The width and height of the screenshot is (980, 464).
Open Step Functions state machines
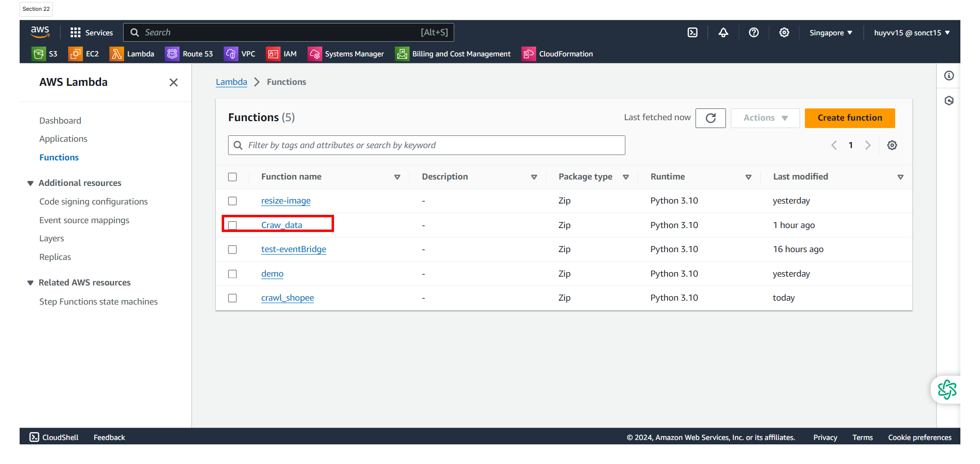click(x=99, y=302)
